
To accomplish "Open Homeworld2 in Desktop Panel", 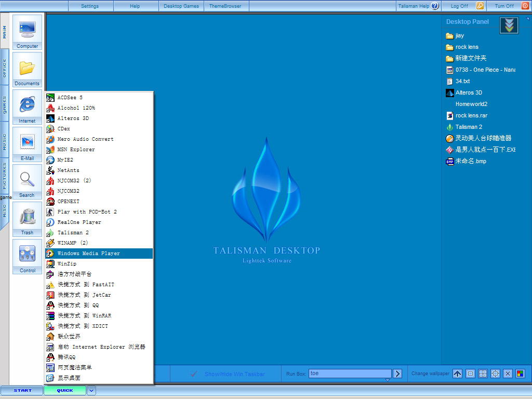I will point(471,104).
